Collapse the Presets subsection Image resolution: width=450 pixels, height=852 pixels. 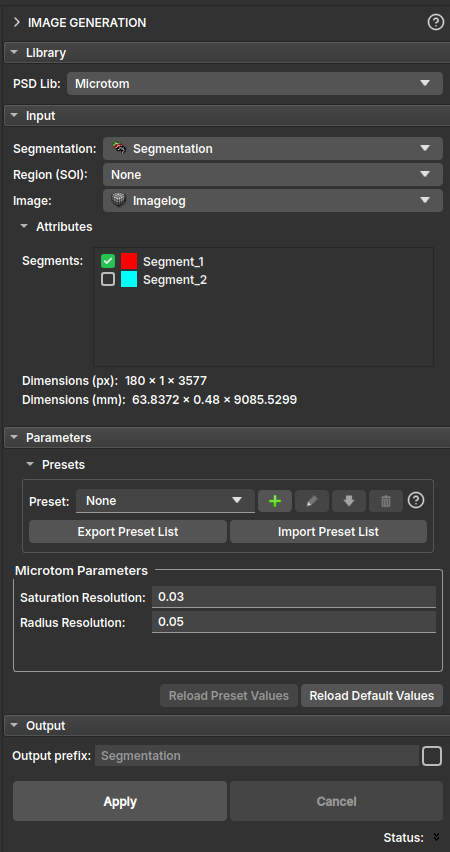pyautogui.click(x=30, y=465)
